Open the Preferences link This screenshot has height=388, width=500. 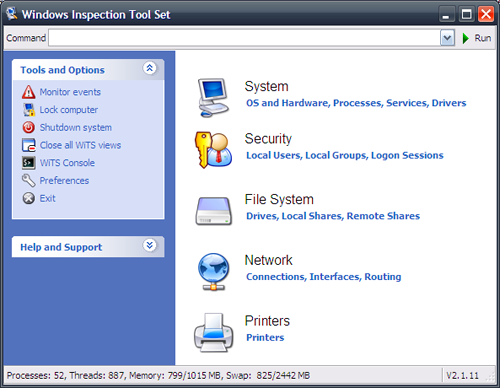[x=64, y=180]
